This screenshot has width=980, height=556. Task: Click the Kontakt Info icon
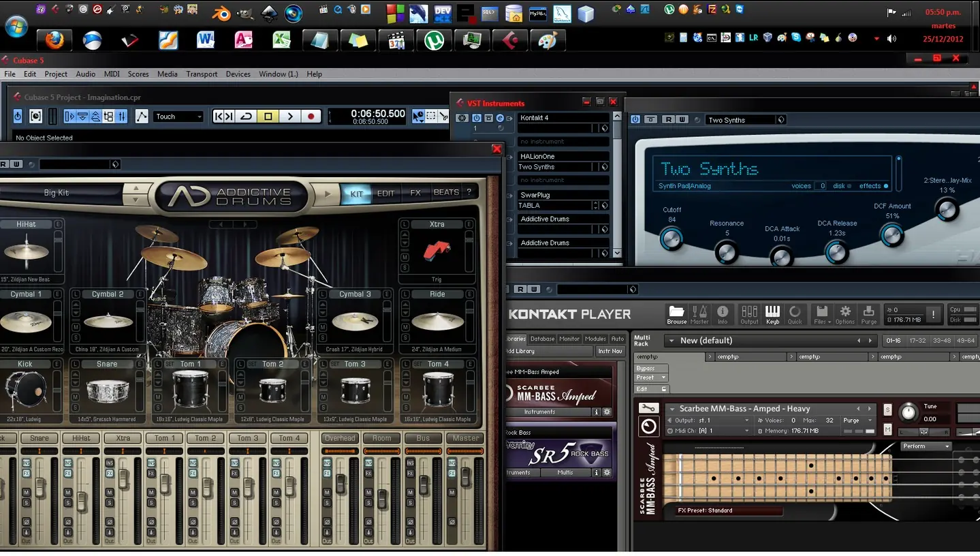[723, 314]
